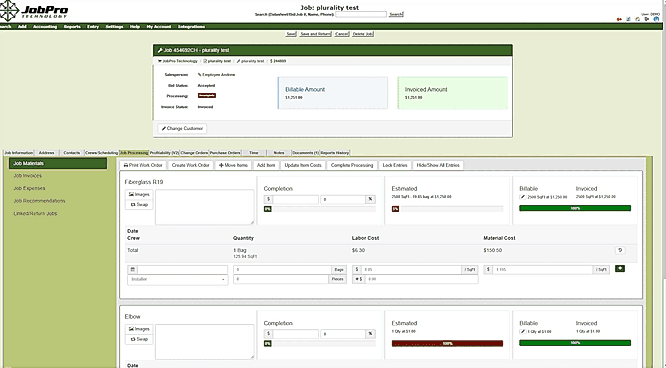Open the Help menu
Screen dimensions: 666x368
pos(135,26)
